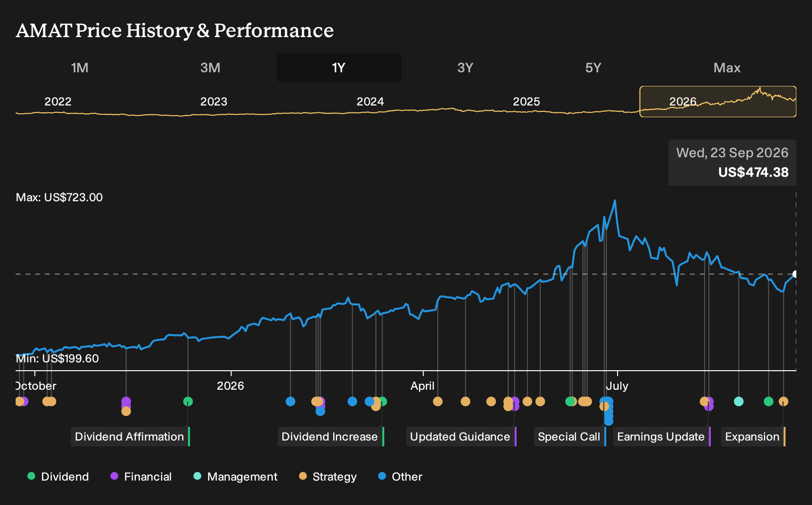Switch to the 3Y time range
This screenshot has height=505, width=812.
point(465,67)
